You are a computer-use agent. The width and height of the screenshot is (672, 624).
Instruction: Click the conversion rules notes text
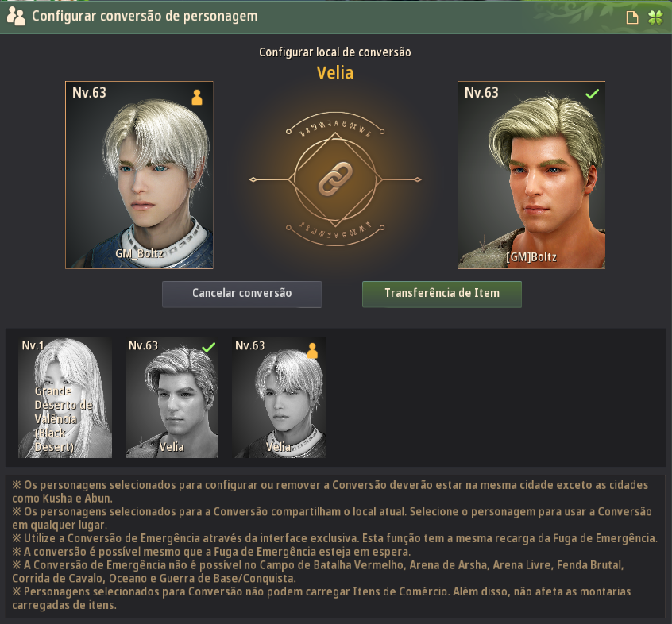[334, 545]
